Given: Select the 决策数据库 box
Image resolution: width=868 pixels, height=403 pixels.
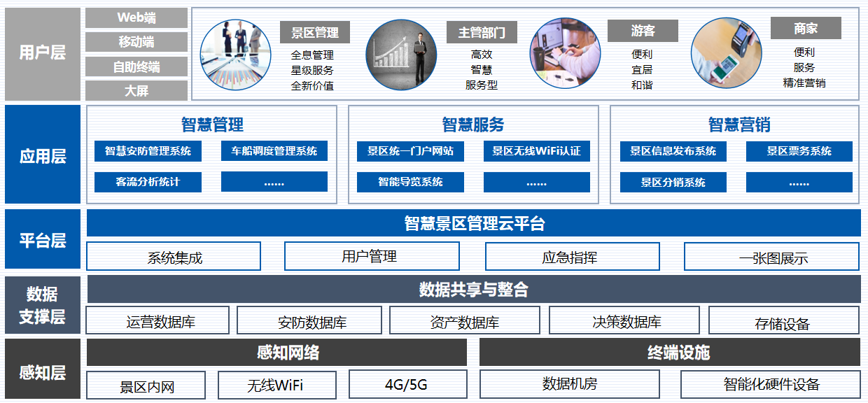Looking at the screenshot, I should pos(624,320).
